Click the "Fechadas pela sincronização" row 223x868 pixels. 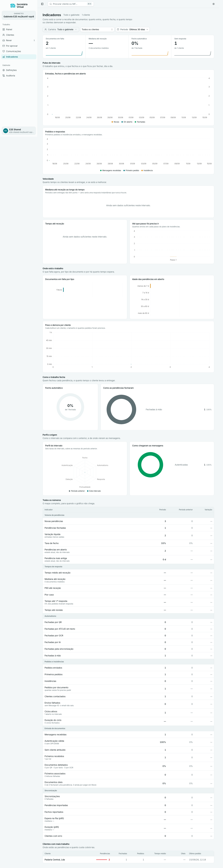coord(128,649)
